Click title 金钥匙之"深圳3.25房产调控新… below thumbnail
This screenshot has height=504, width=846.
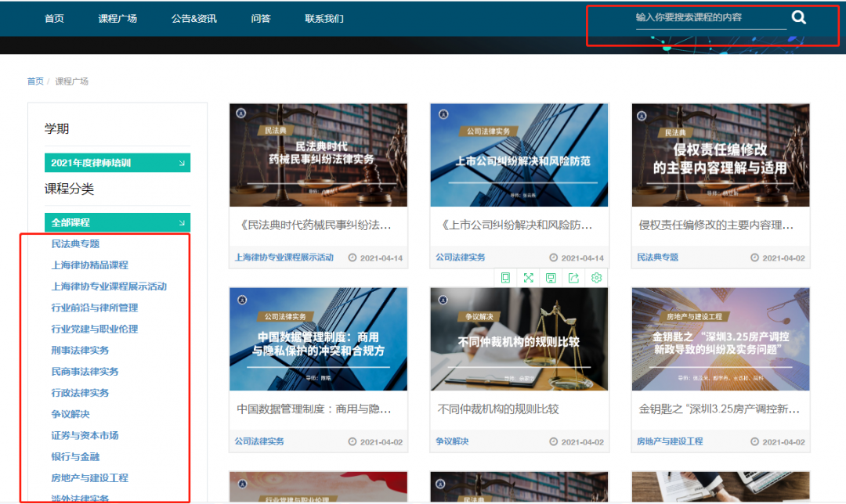[x=719, y=409]
